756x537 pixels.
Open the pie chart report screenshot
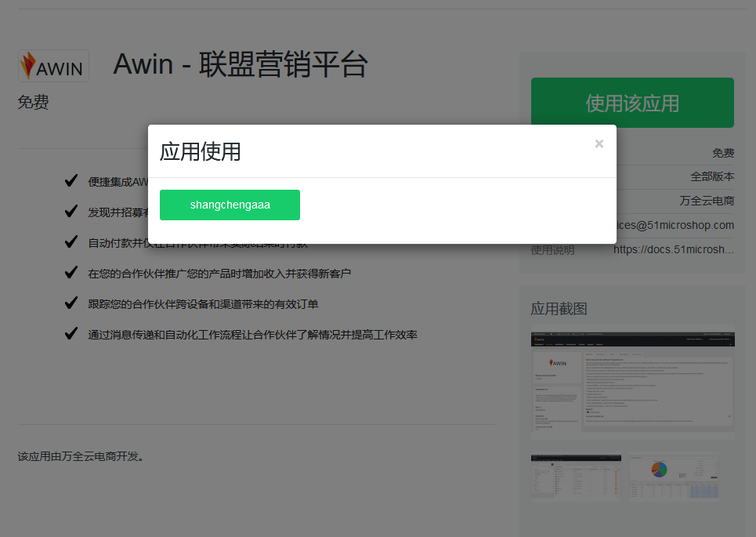pyautogui.click(x=674, y=476)
